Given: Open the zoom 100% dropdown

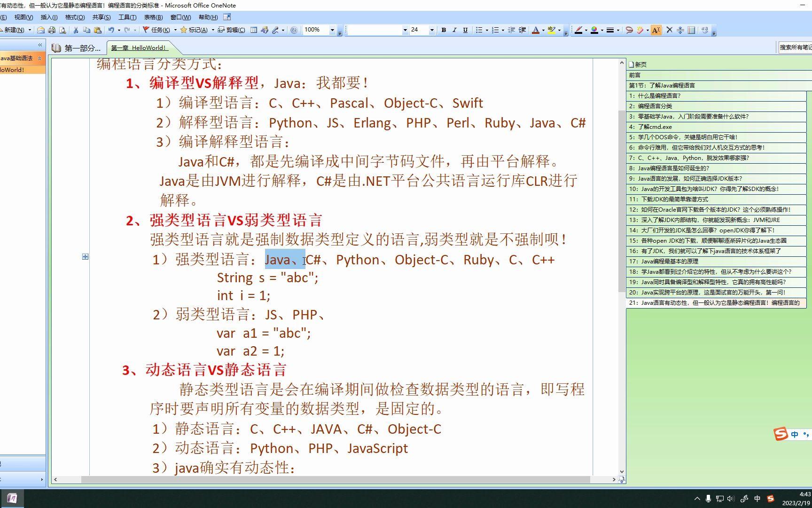Looking at the screenshot, I should (x=332, y=30).
